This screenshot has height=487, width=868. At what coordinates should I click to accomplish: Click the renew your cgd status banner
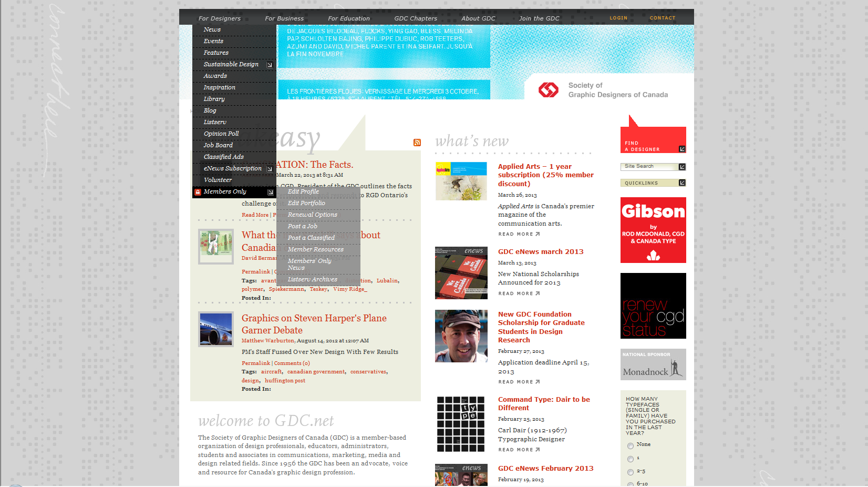tap(653, 306)
